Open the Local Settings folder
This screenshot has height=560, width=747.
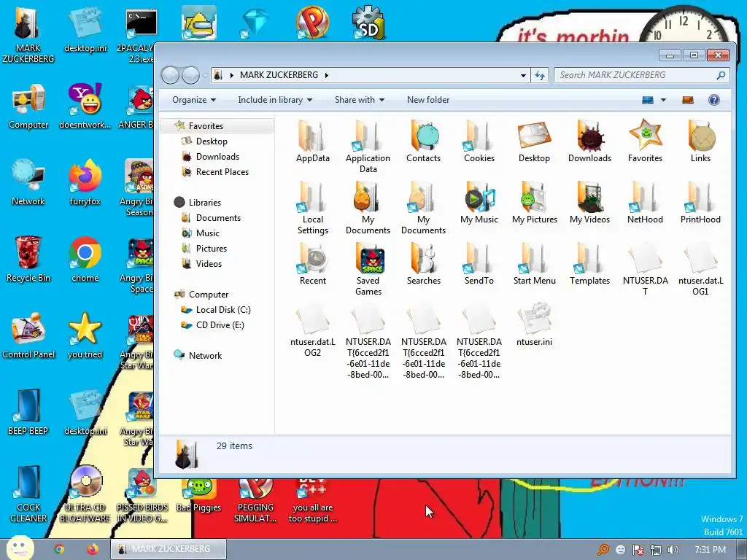pos(312,208)
